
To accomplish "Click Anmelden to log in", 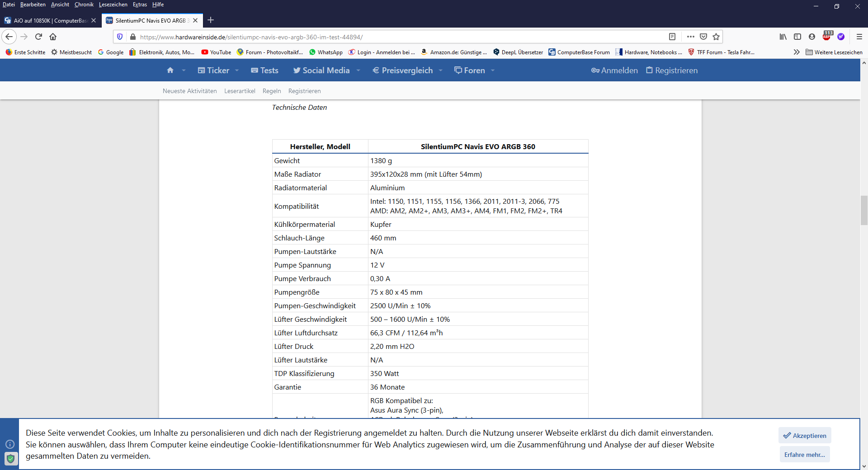I will (614, 70).
